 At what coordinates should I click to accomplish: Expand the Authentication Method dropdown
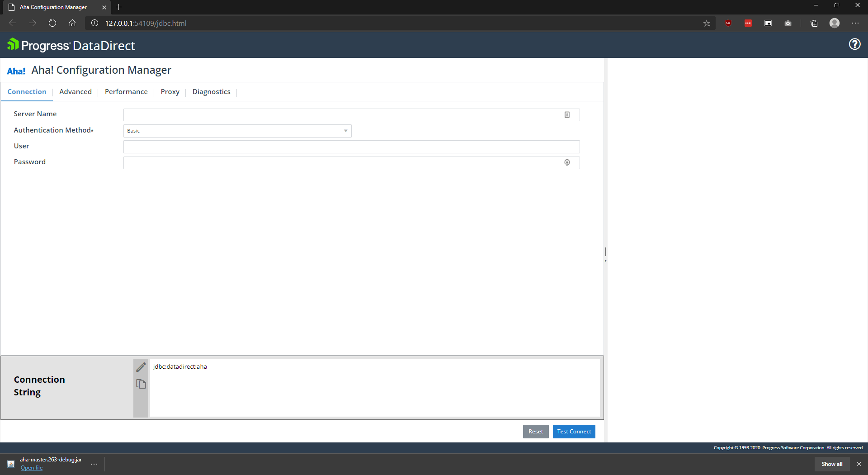pos(237,131)
